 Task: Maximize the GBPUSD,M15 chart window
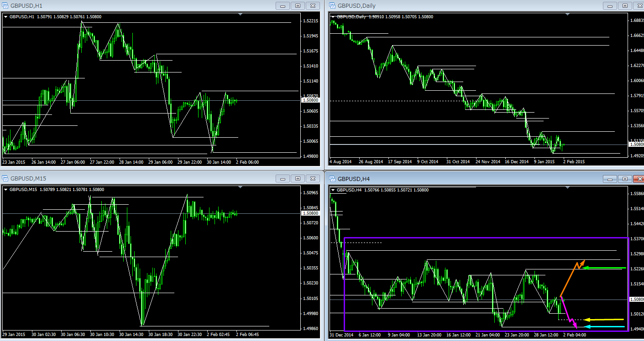coord(298,179)
